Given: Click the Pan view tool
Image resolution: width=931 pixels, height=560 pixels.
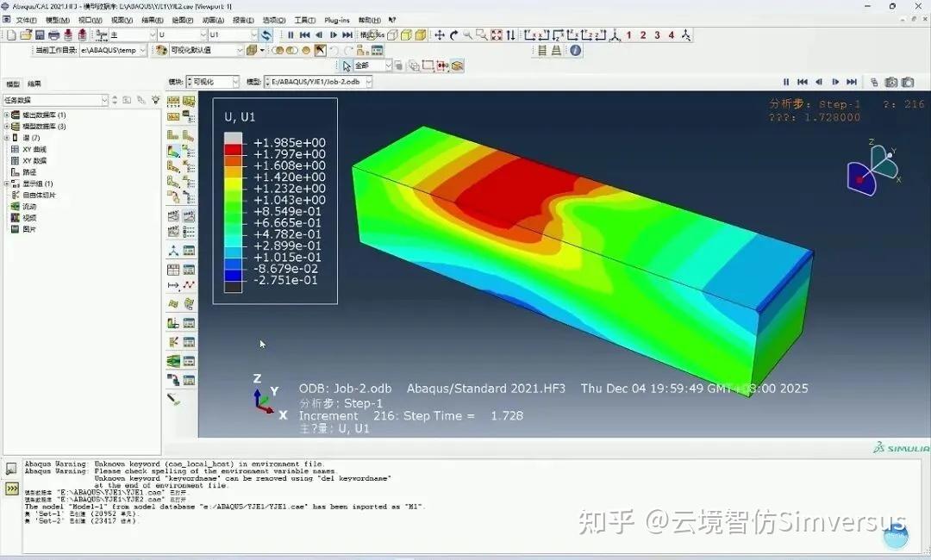Looking at the screenshot, I should [x=440, y=35].
